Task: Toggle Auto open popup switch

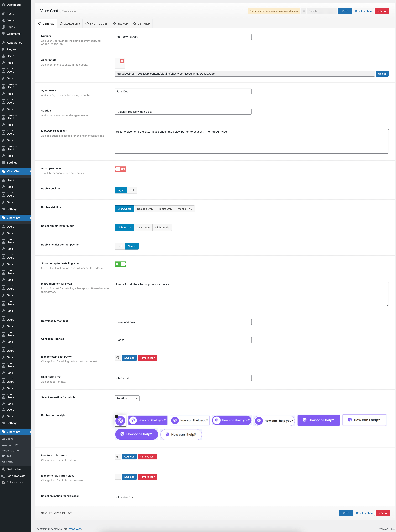Action: pos(120,169)
